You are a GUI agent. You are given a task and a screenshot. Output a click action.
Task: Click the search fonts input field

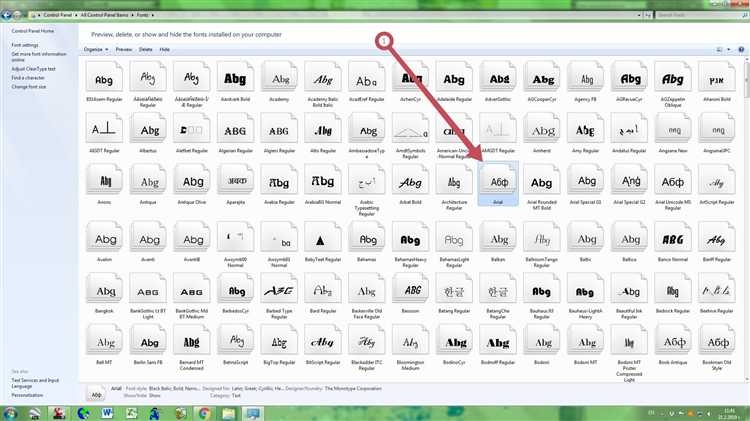[x=701, y=15]
